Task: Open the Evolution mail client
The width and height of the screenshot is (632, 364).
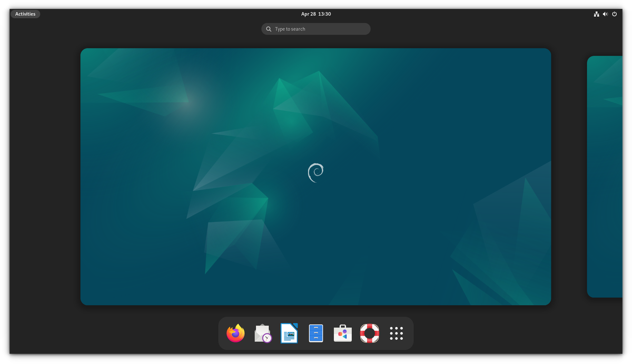Action: (262, 333)
